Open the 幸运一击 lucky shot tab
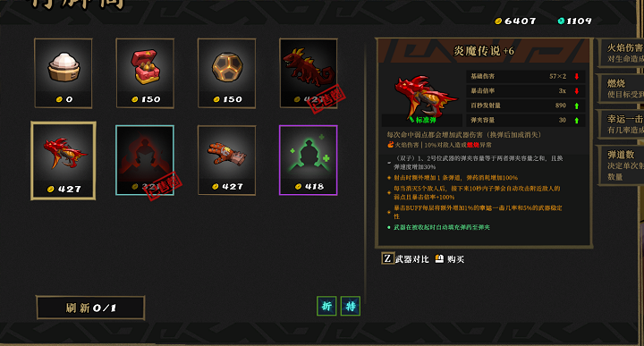Viewport: 644px width, 346px height. 621,124
